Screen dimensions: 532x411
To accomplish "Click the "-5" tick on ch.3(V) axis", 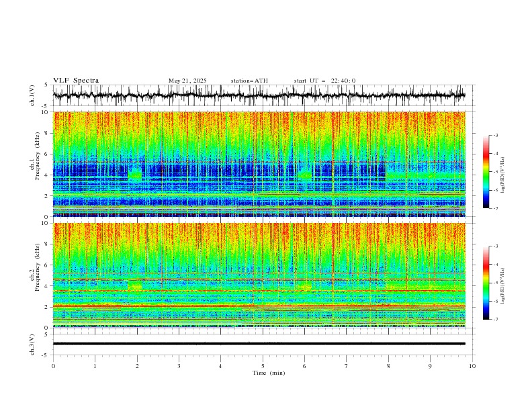I will tap(45, 355).
